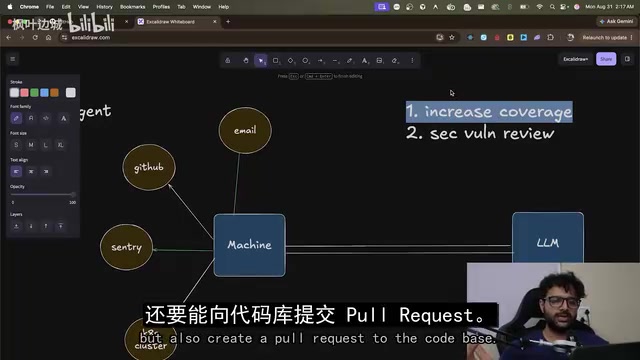Open the Chrome View menu
The height and width of the screenshot is (360, 640).
[x=83, y=7]
